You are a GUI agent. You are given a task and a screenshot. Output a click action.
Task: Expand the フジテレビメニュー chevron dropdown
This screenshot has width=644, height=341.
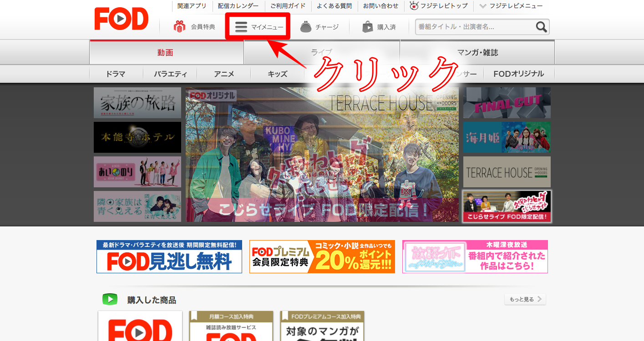[483, 6]
